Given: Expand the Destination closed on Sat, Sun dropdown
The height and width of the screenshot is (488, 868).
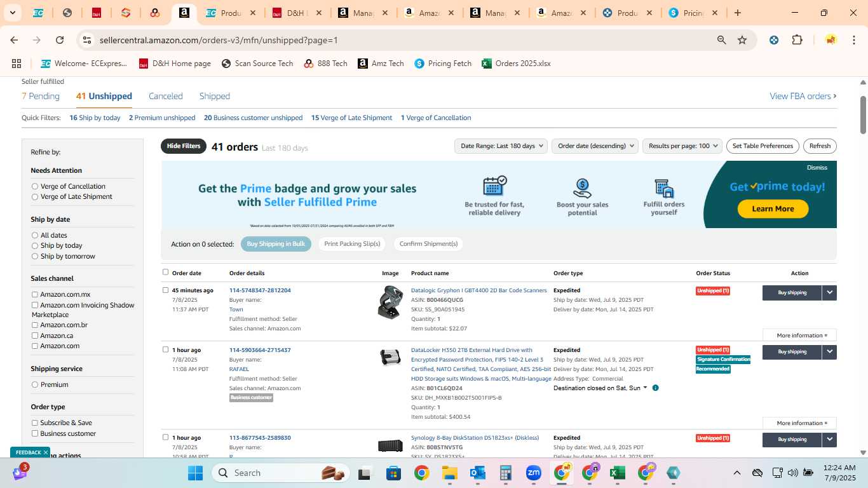Looking at the screenshot, I should click(600, 388).
